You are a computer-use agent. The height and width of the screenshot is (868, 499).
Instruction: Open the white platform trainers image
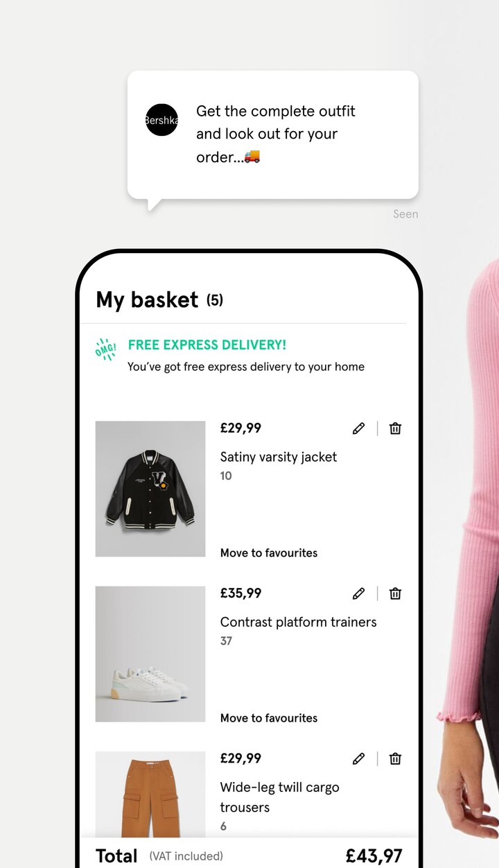150,654
